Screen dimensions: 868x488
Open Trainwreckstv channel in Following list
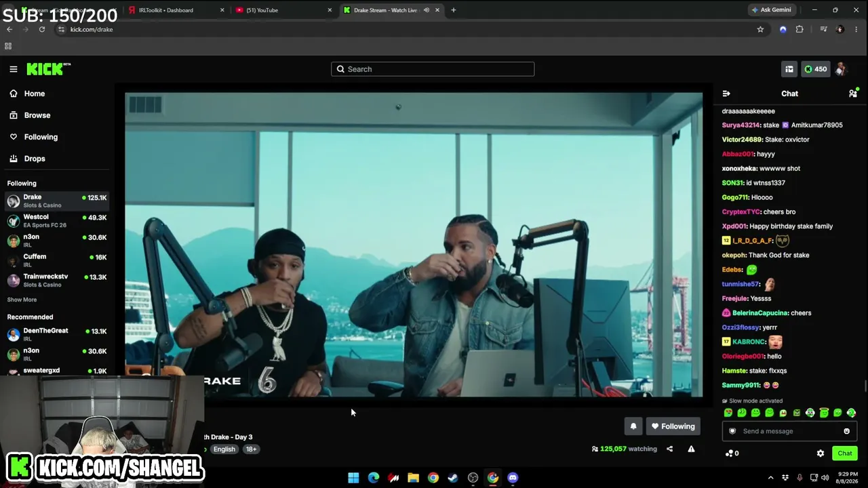click(57, 280)
